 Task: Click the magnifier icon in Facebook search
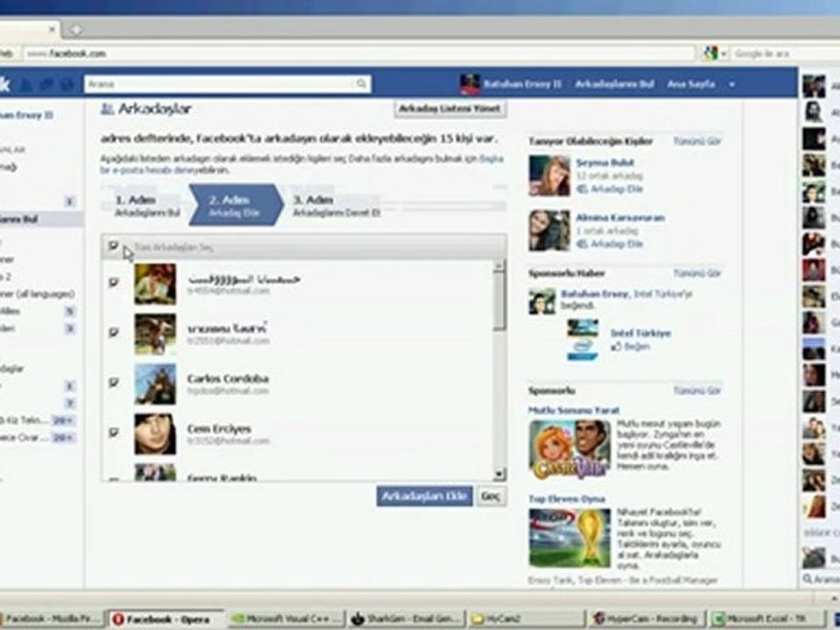pyautogui.click(x=361, y=84)
